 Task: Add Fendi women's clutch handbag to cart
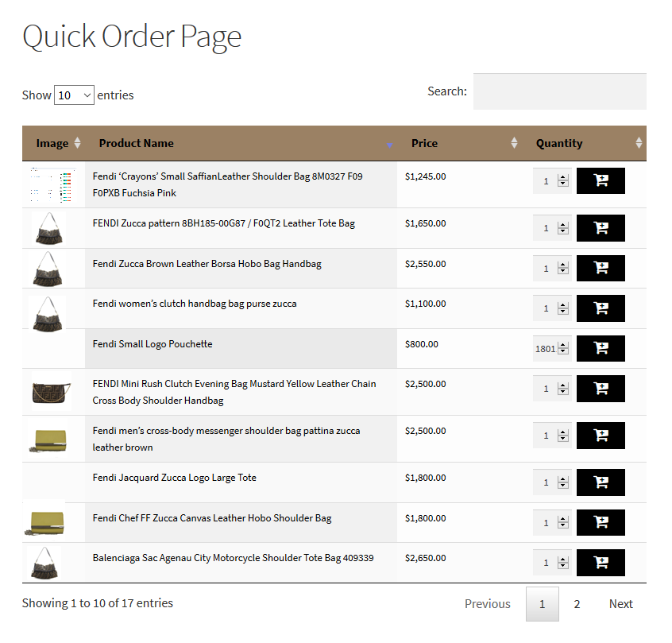[601, 308]
